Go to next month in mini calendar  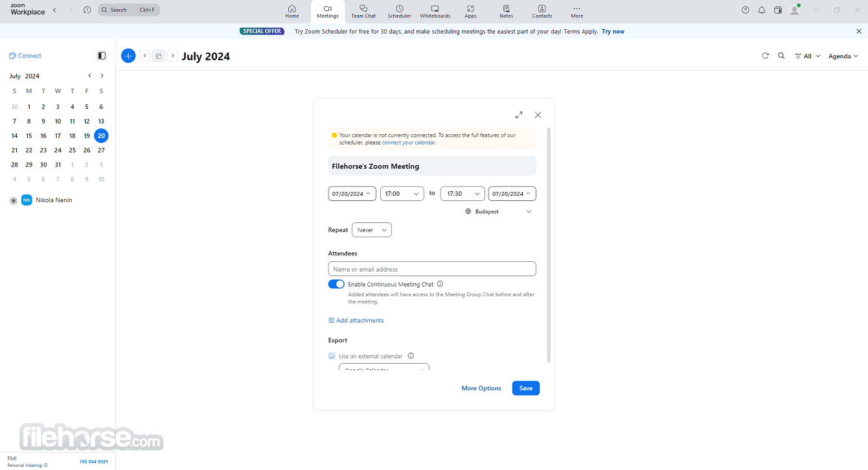pyautogui.click(x=102, y=76)
